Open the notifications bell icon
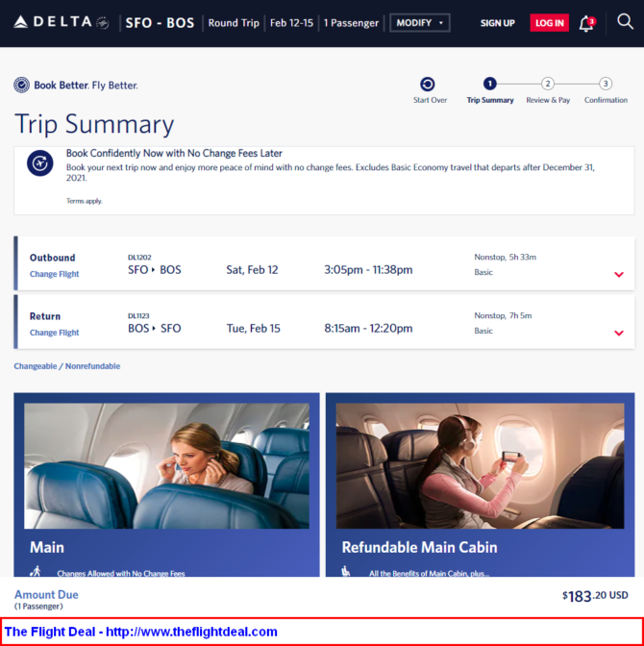This screenshot has height=646, width=644. [x=586, y=23]
